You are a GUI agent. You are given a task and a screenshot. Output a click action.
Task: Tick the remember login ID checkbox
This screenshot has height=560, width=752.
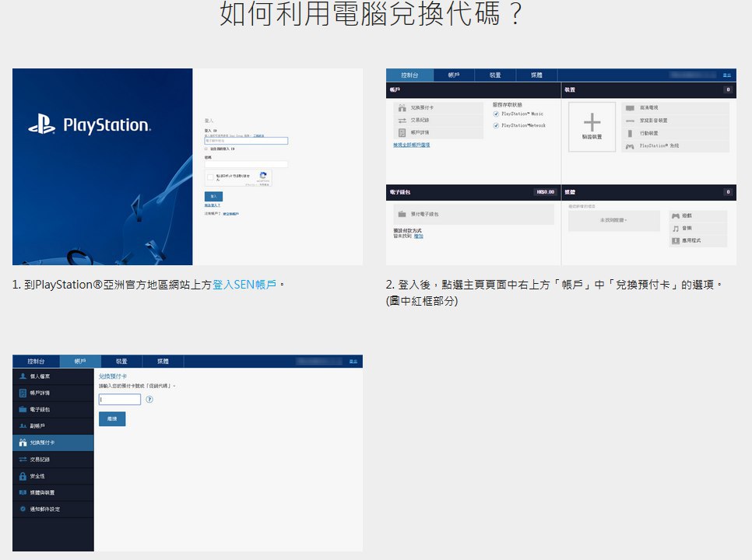coord(207,149)
